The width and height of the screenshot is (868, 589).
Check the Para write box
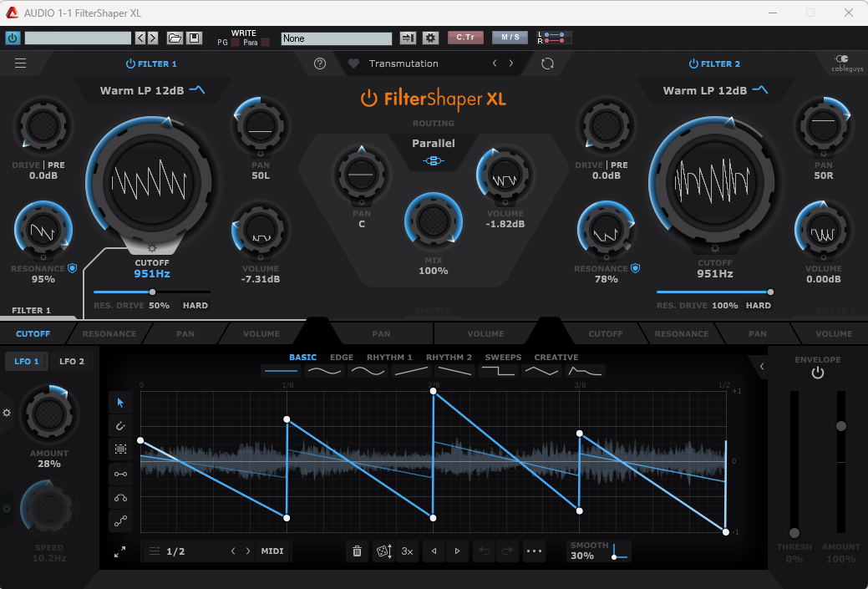[265, 43]
